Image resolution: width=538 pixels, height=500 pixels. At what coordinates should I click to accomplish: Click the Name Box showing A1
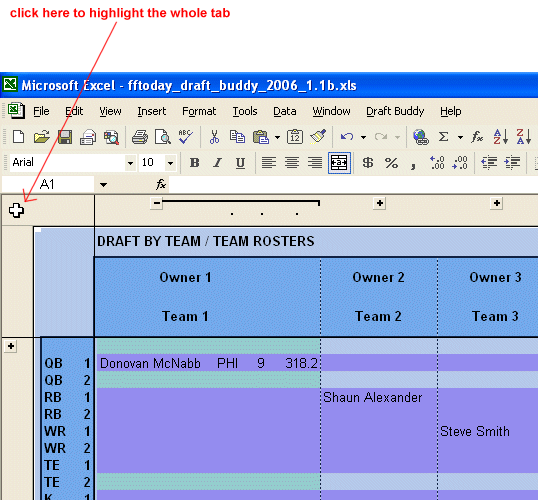point(48,185)
